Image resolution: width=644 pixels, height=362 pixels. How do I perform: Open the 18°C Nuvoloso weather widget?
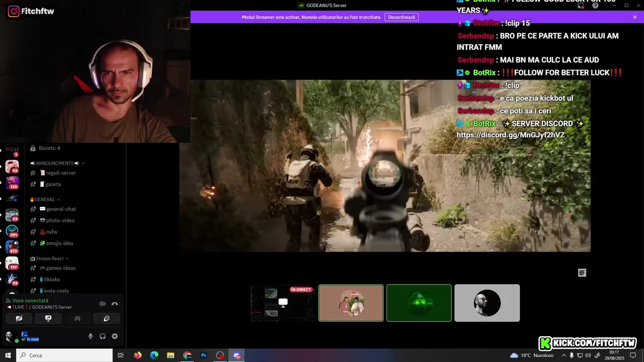coord(532,355)
